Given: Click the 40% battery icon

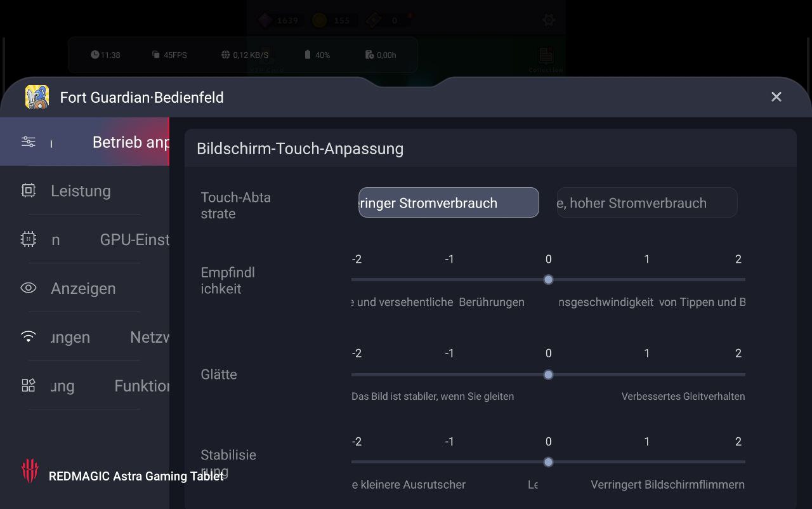Looking at the screenshot, I should (308, 55).
